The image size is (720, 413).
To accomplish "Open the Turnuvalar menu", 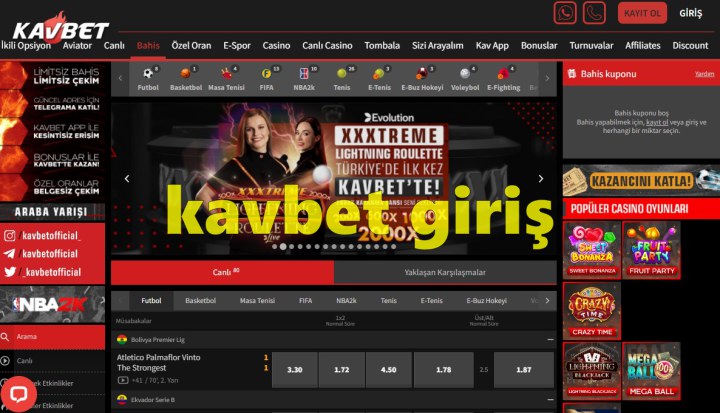I will [591, 45].
